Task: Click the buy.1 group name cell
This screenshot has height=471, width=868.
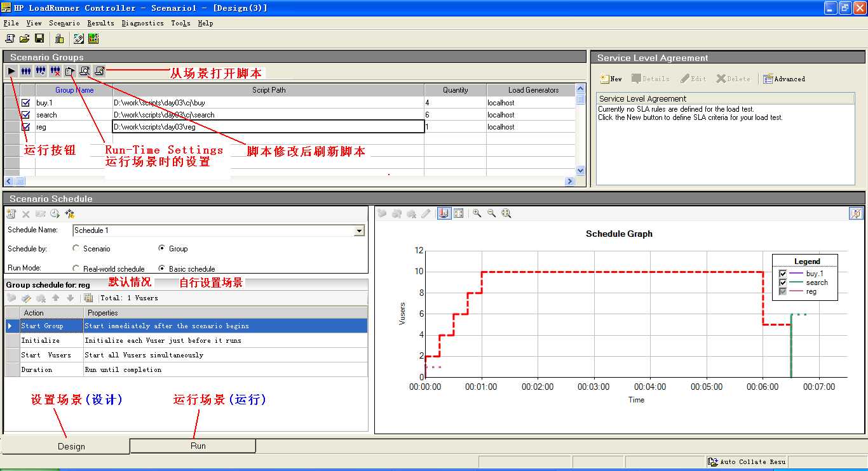Action: [74, 102]
